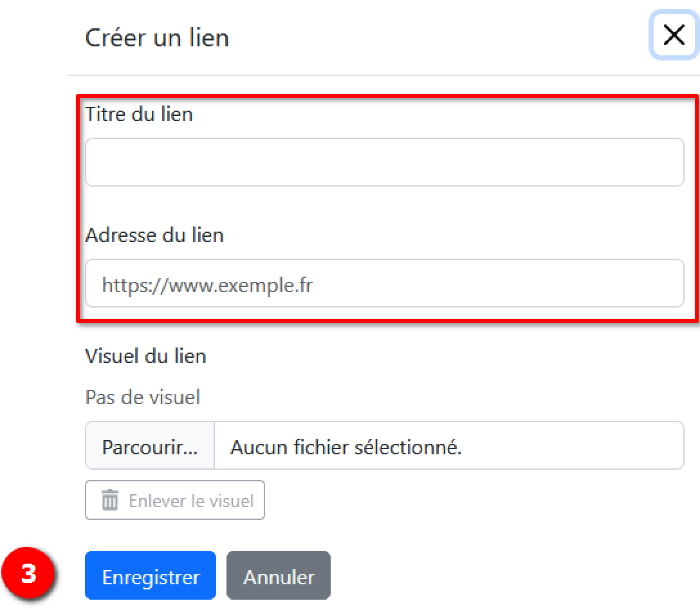The width and height of the screenshot is (700, 610).
Task: Cancel with the Annuler button
Action: 279,575
